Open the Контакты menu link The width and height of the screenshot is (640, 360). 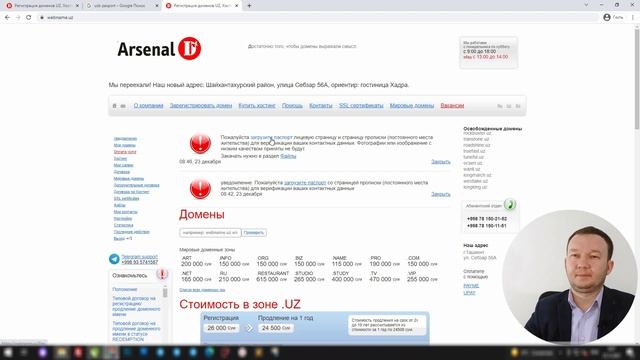tap(320, 106)
